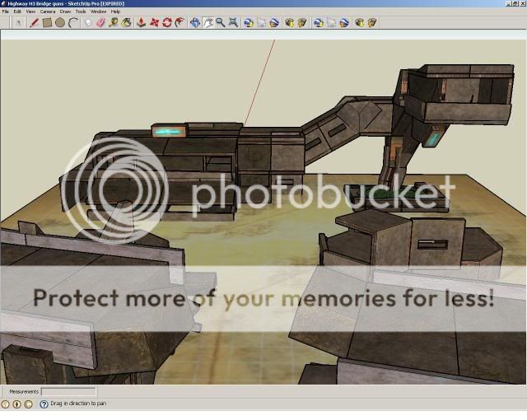This screenshot has height=420, width=527.
Task: Select the Circle drawing tool
Action: click(60, 23)
